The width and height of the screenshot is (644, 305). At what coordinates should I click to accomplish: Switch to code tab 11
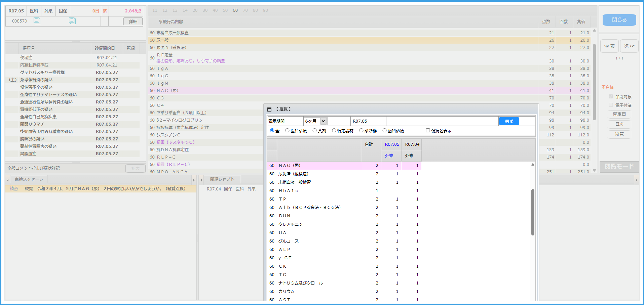[155, 10]
